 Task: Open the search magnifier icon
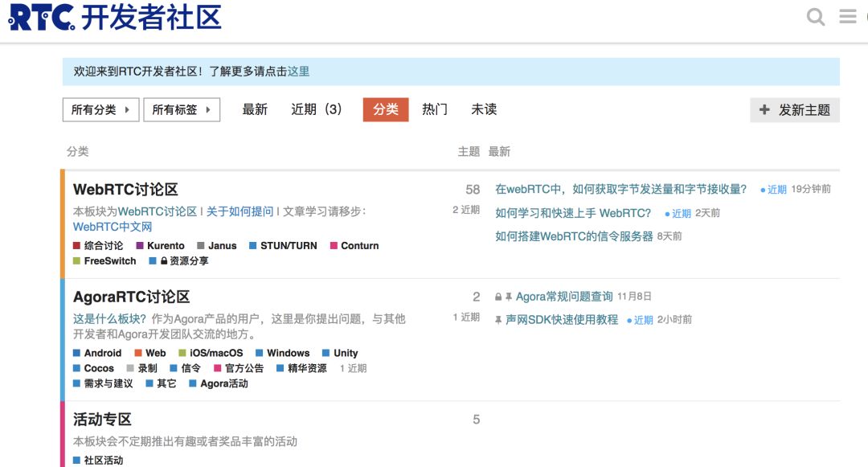[816, 17]
